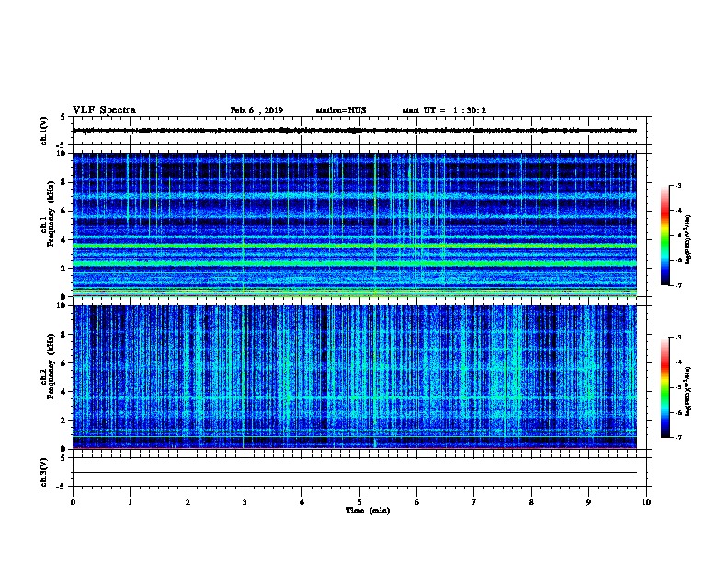
Task: Click the "3" tick on the time axis
Action: click(x=245, y=502)
